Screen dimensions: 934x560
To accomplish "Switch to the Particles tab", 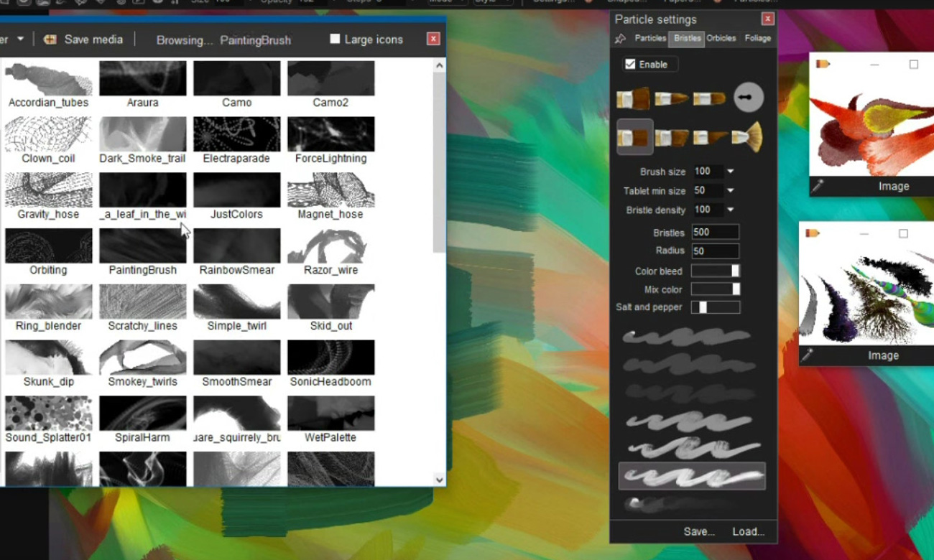I will pyautogui.click(x=650, y=38).
